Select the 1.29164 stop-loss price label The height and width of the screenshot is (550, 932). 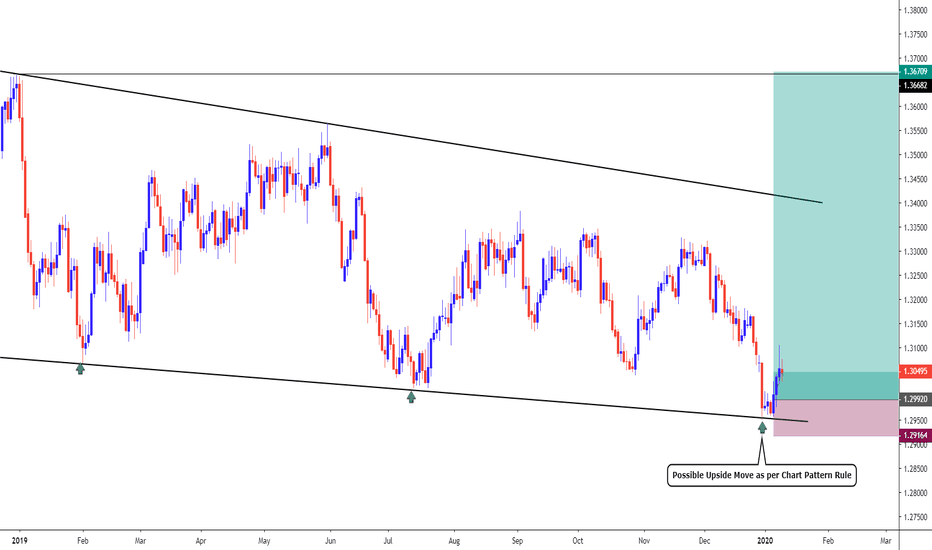(914, 436)
